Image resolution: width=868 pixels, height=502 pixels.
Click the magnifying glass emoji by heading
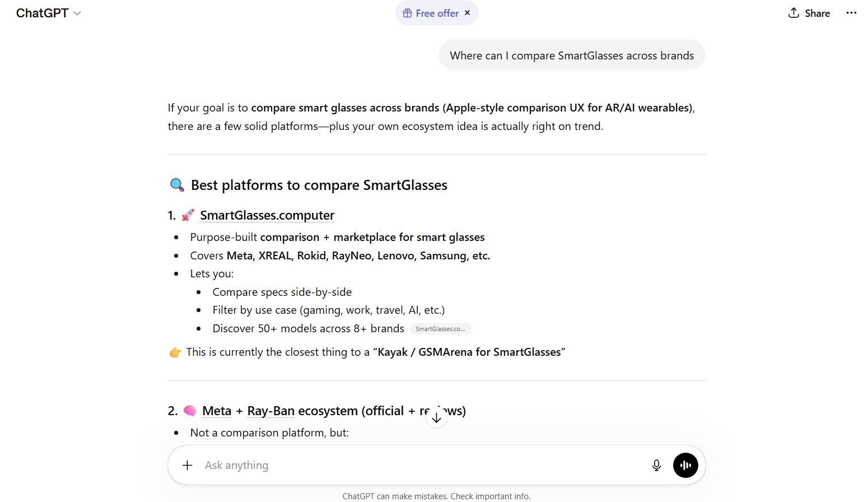pos(177,185)
